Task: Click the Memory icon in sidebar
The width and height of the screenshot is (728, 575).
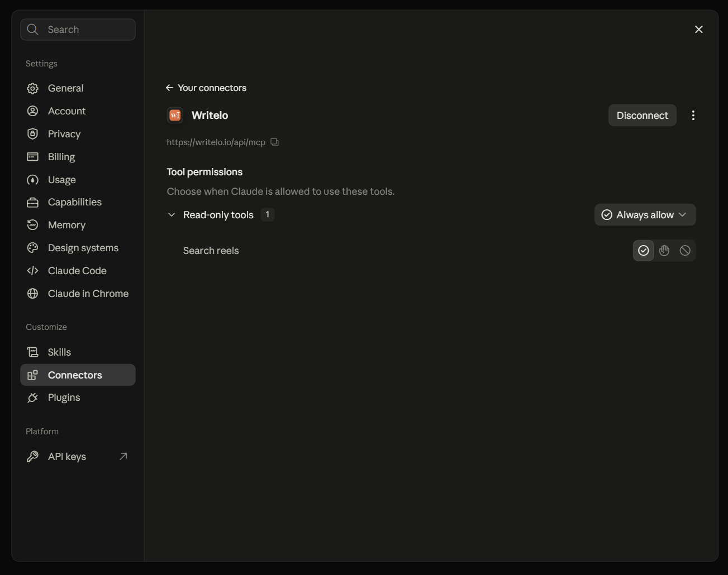Action: pyautogui.click(x=33, y=225)
